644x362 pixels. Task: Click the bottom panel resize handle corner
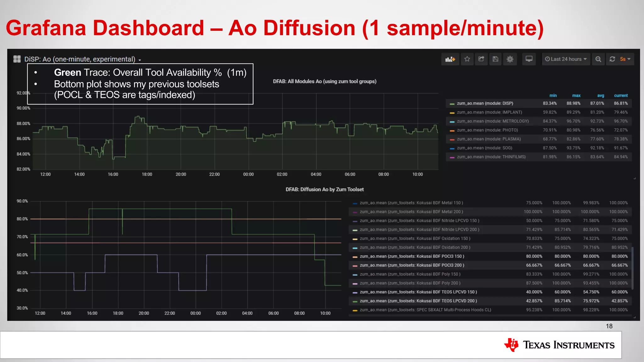tap(635, 317)
